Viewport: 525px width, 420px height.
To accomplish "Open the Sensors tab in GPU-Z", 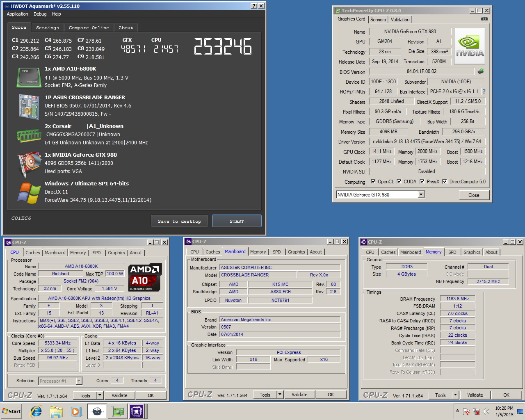I will [x=378, y=20].
